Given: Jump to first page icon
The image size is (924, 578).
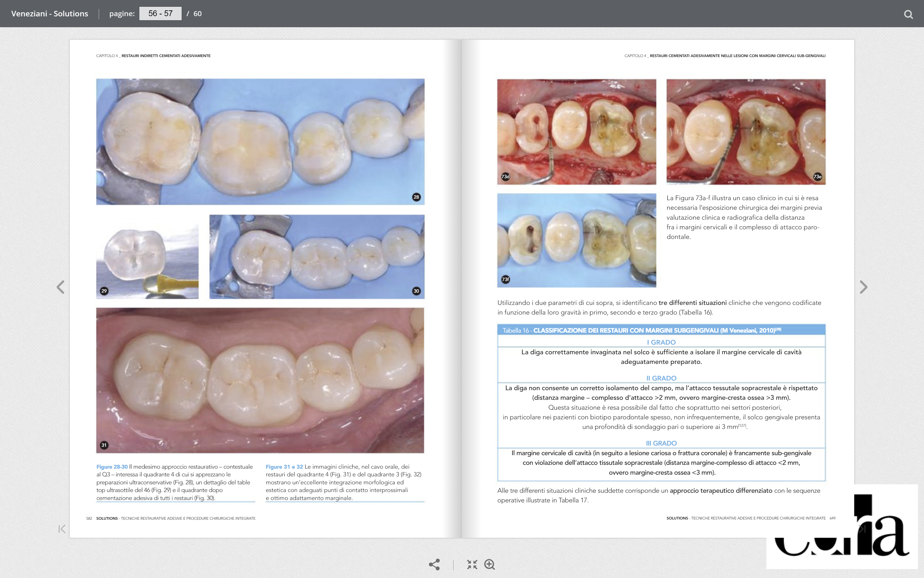Looking at the screenshot, I should [62, 529].
